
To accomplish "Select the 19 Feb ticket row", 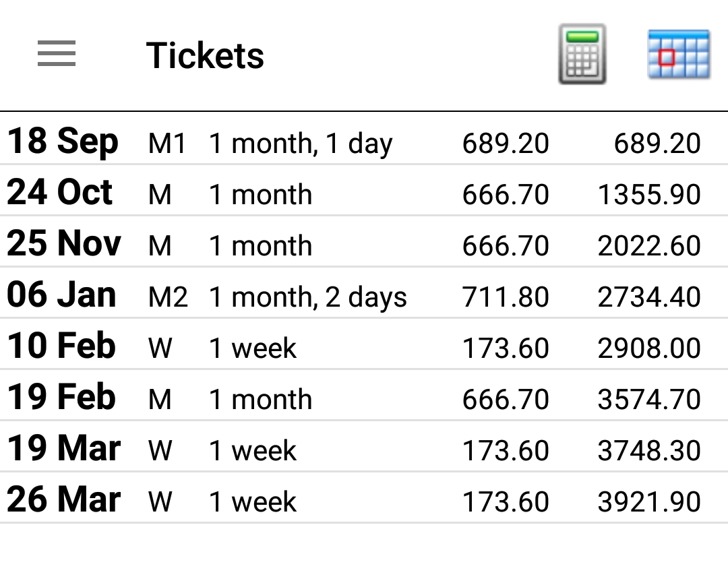I will tap(364, 398).
